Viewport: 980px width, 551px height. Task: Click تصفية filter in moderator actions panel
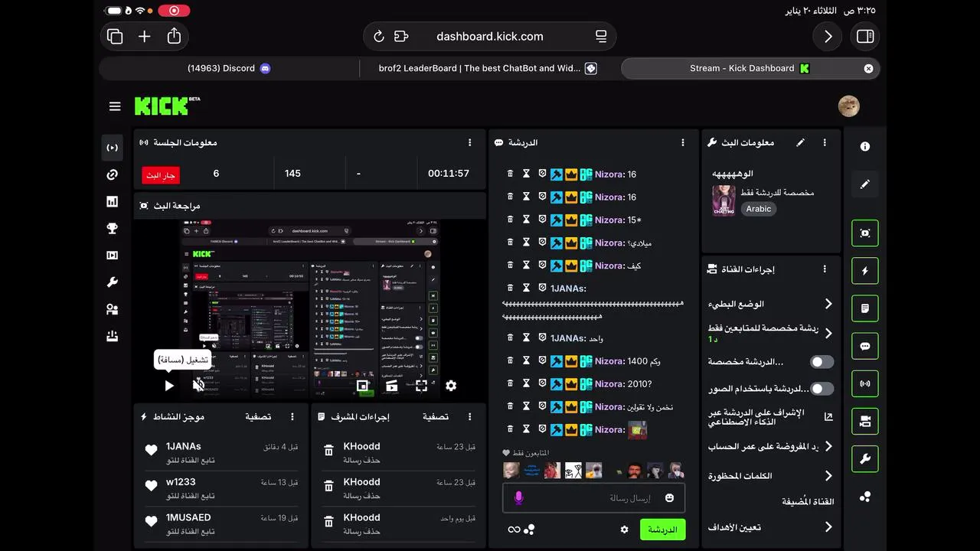coord(436,416)
